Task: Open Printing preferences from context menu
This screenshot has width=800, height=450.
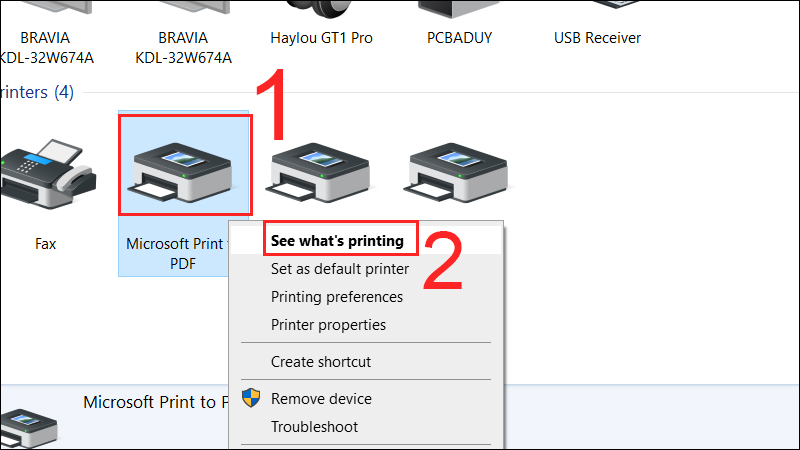Action: point(337,297)
